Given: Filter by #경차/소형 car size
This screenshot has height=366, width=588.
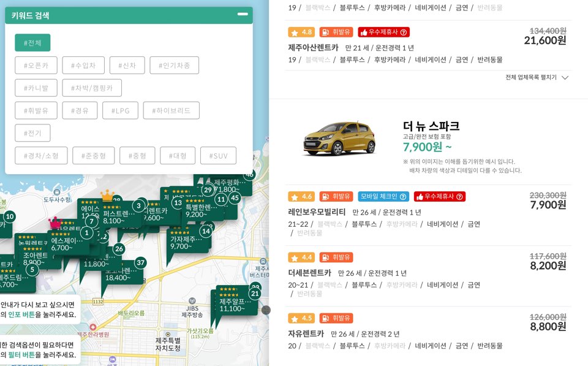Looking at the screenshot, I should tap(41, 155).
